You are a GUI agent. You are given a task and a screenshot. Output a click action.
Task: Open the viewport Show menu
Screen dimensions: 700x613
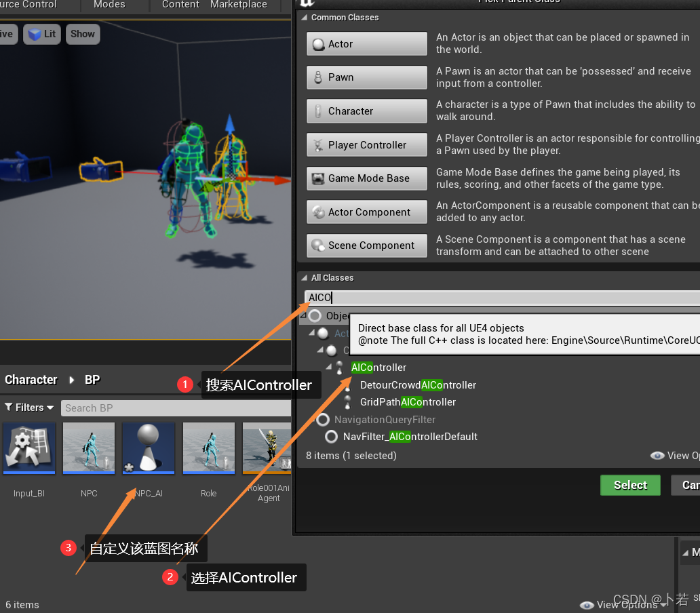pyautogui.click(x=83, y=34)
